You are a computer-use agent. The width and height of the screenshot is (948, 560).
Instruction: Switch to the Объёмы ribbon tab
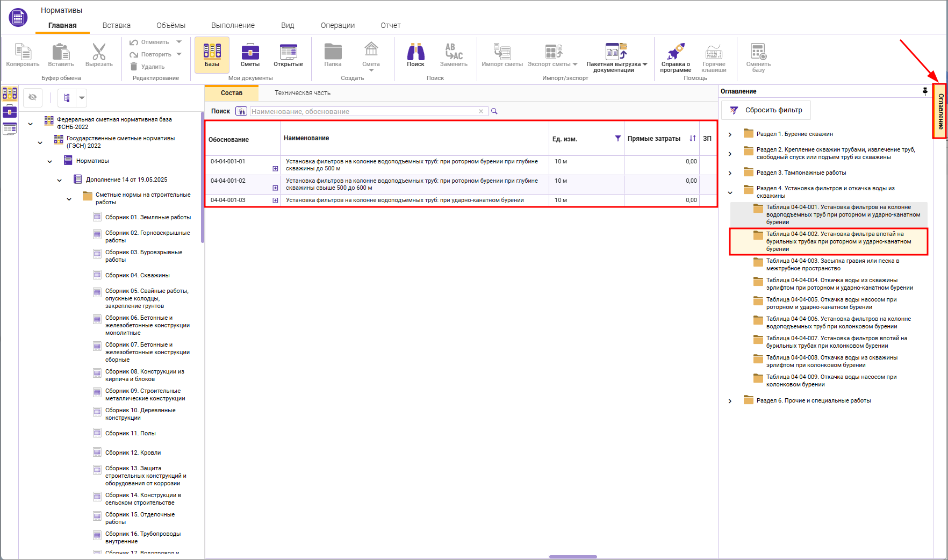coord(171,25)
